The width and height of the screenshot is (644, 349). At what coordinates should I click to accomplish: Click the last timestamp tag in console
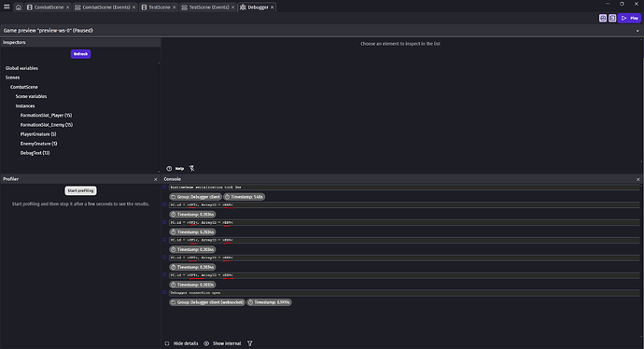click(x=269, y=302)
